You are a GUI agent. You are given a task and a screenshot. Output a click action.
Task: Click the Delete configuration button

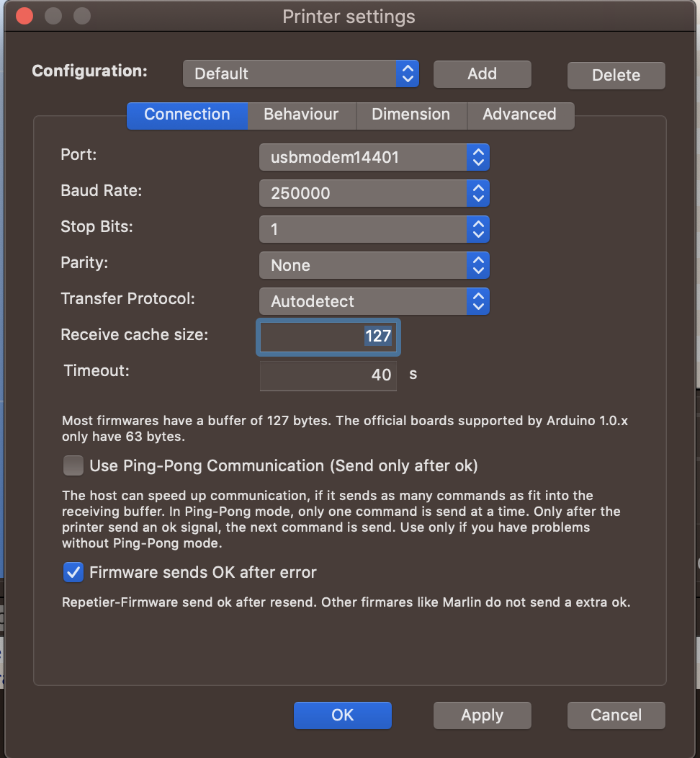[x=616, y=76]
